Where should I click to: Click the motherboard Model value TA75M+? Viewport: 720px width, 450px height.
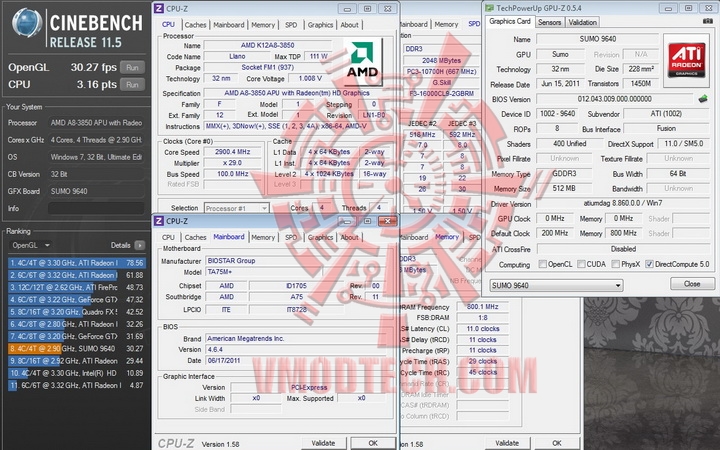[x=264, y=272]
